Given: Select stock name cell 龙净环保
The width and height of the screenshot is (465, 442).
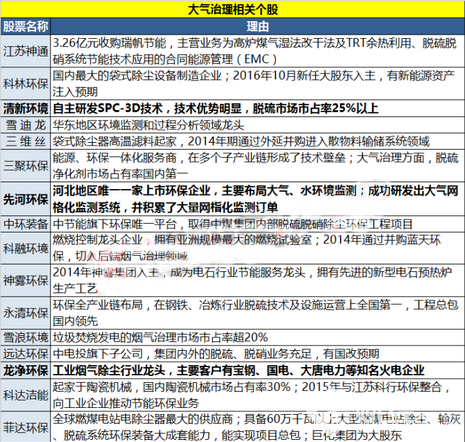Looking at the screenshot, I should [26, 370].
